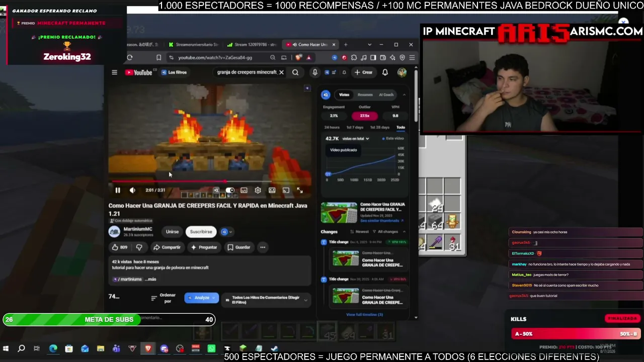Open the YouTube account avatar menu
The width and height of the screenshot is (644, 362).
pos(401,72)
